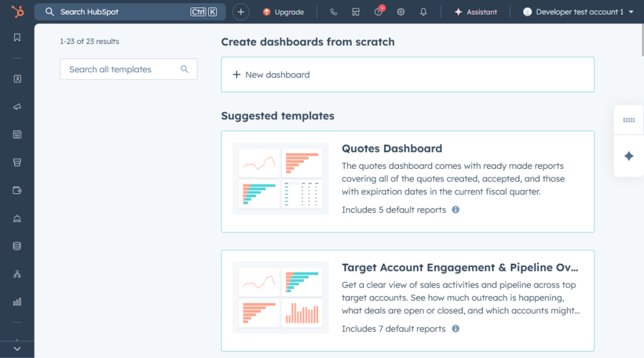644x358 pixels.
Task: Open the calling phone icon
Action: tap(333, 12)
